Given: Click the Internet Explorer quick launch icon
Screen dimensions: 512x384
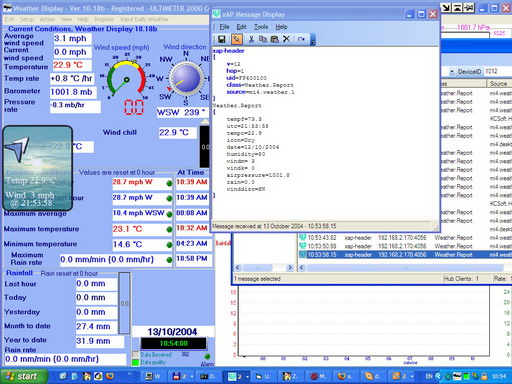Looking at the screenshot, I should tap(63, 376).
